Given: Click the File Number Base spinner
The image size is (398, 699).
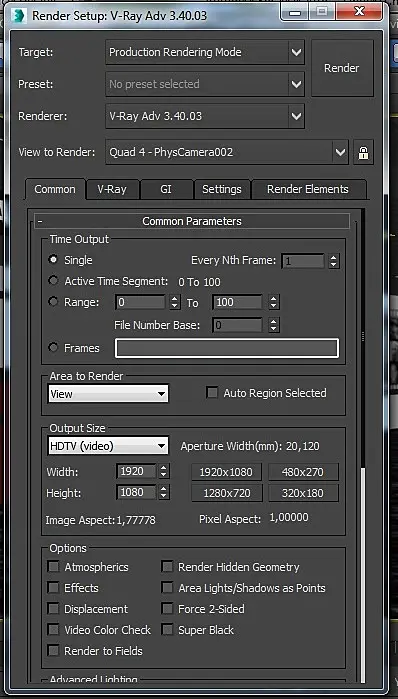Looking at the screenshot, I should point(274,325).
